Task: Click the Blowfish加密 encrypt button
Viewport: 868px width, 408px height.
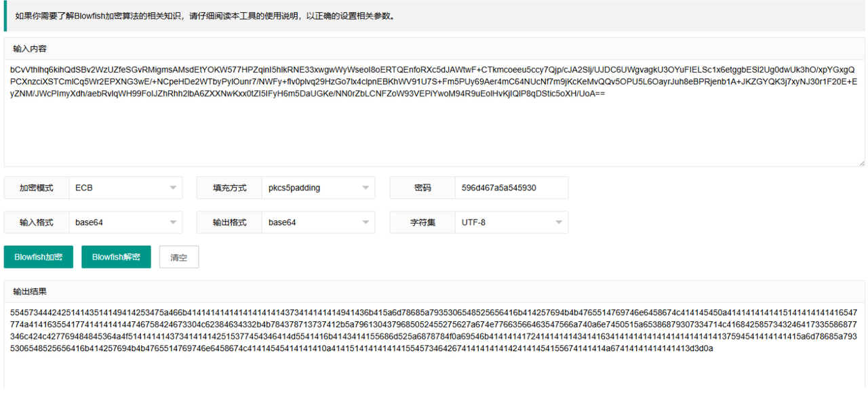Action: [x=39, y=257]
